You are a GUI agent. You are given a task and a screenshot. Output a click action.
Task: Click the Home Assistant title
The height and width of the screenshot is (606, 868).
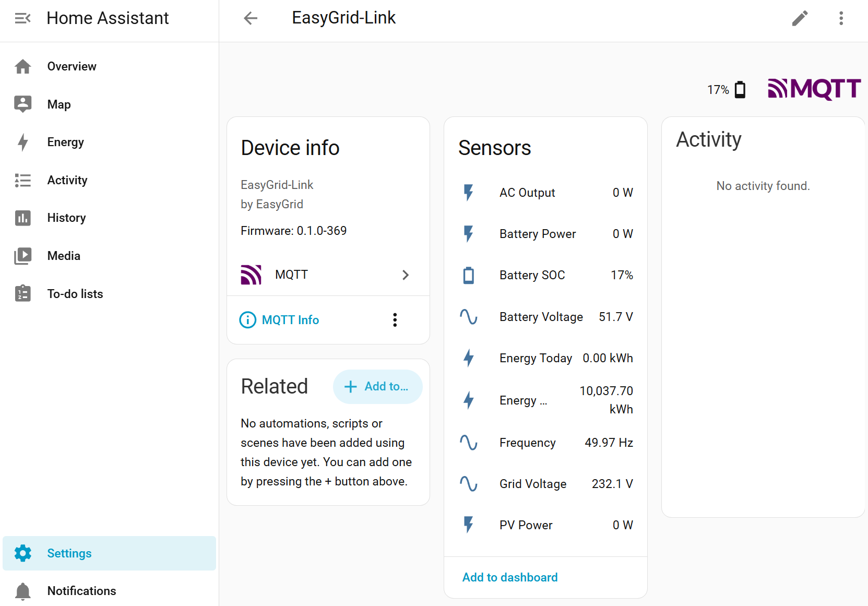pos(108,18)
